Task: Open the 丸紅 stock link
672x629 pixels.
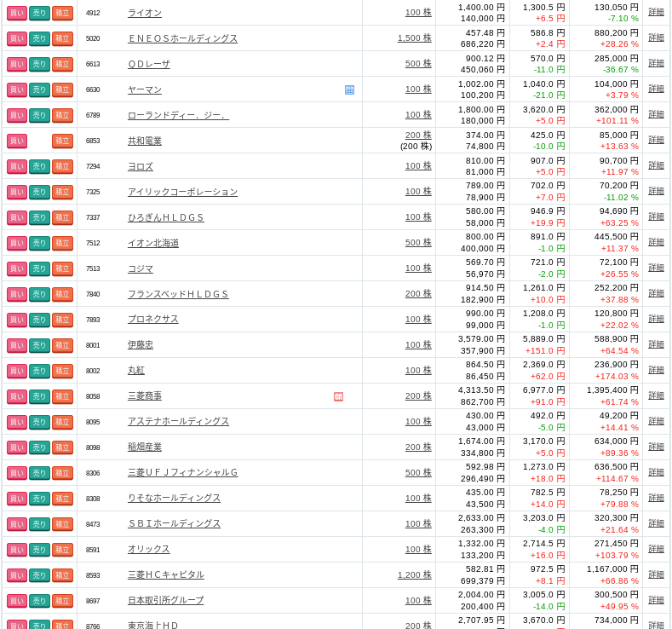Action: [136, 371]
